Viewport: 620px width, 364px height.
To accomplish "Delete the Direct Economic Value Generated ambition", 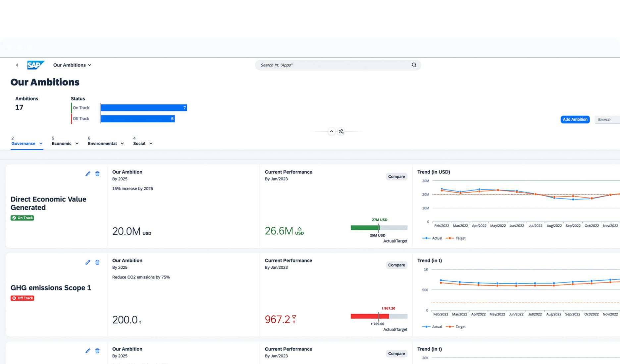I will (x=97, y=174).
